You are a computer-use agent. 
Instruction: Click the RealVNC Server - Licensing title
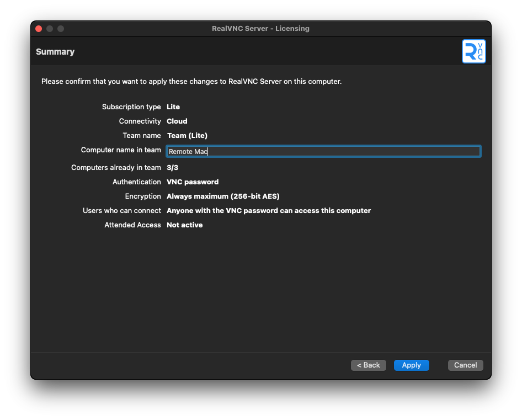260,29
